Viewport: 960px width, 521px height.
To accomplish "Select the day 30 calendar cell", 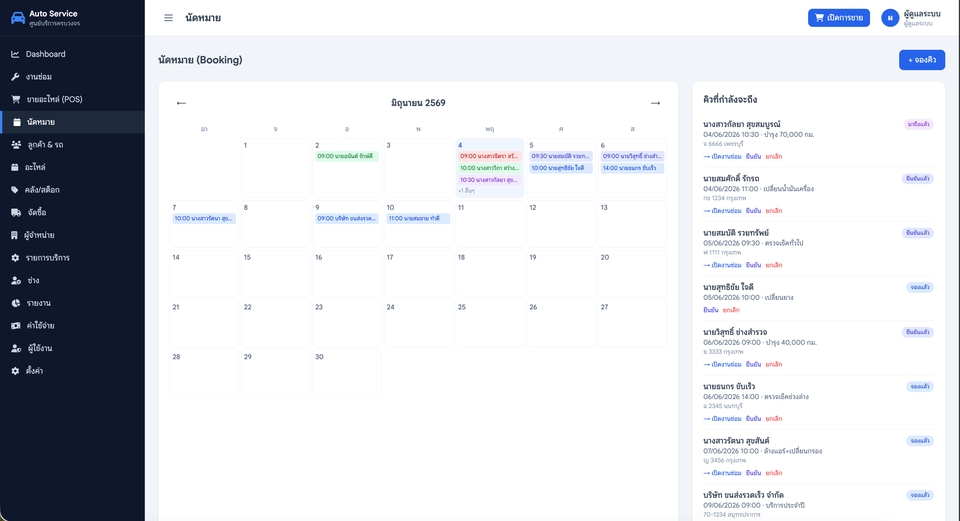I will [347, 373].
